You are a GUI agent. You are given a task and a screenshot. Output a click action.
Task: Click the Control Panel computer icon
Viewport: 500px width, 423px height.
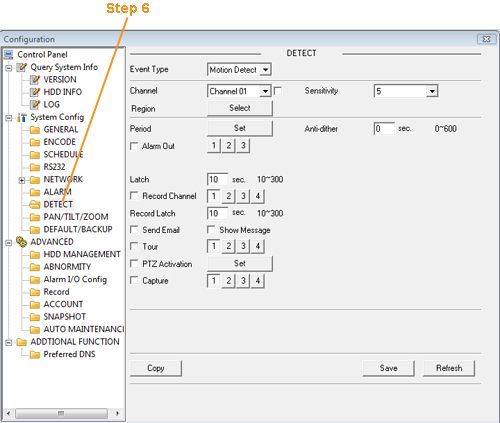coord(9,55)
